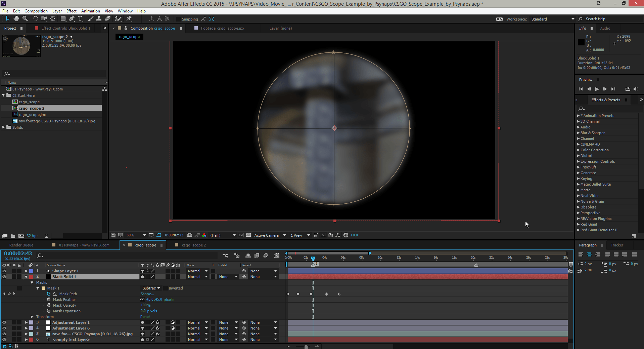The image size is (644, 349).
Task: Enable frame blending for the composition
Action: click(x=257, y=256)
